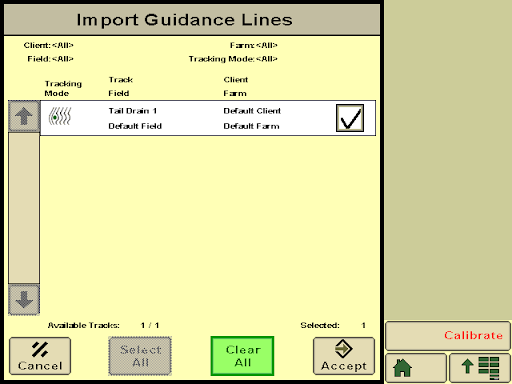This screenshot has height=384, width=512.
Task: Open the home screen via house icon
Action: (x=416, y=368)
